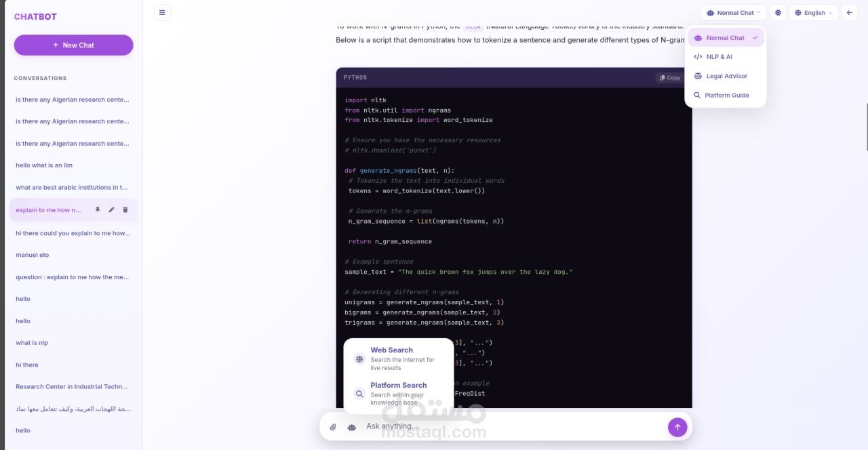868x450 pixels.
Task: Collapse the Normal Chat mode dropdown
Action: [x=734, y=13]
